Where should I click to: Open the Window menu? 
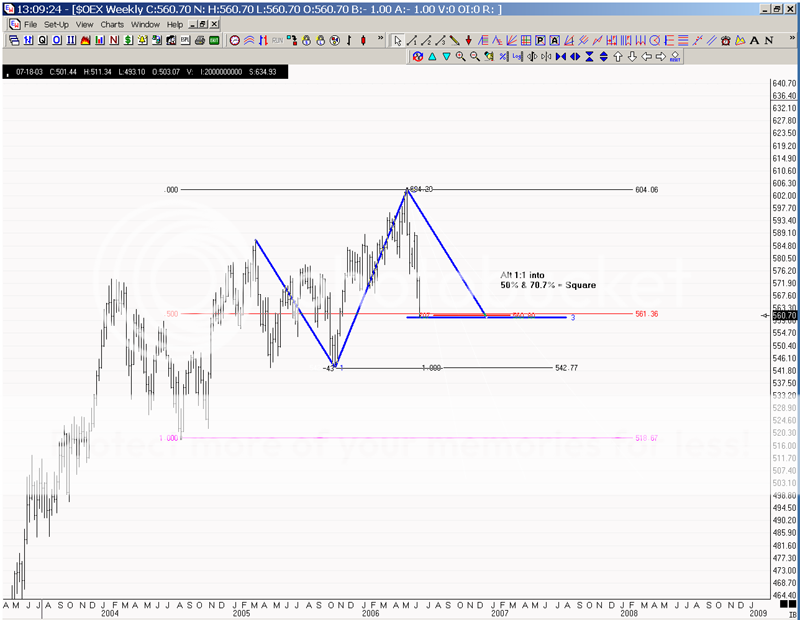point(145,24)
